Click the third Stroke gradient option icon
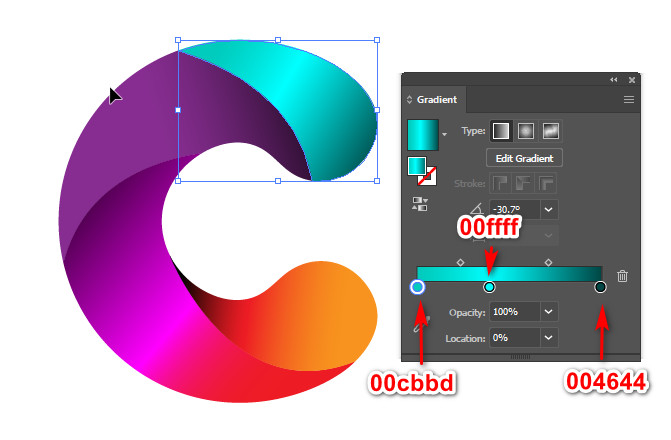Image resolution: width=671 pixels, height=440 pixels. (x=547, y=184)
